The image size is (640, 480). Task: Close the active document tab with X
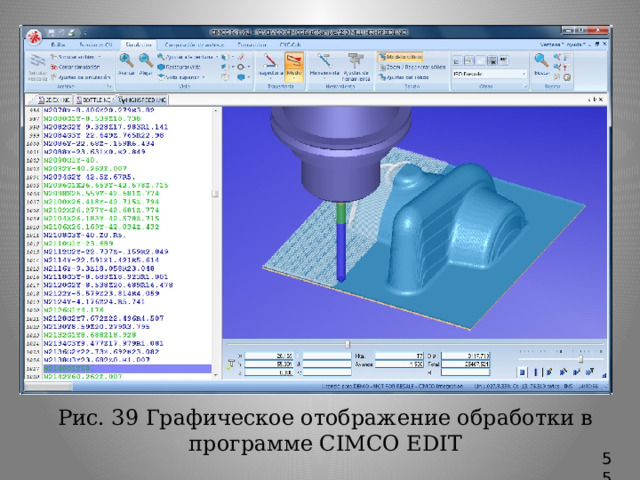601,99
